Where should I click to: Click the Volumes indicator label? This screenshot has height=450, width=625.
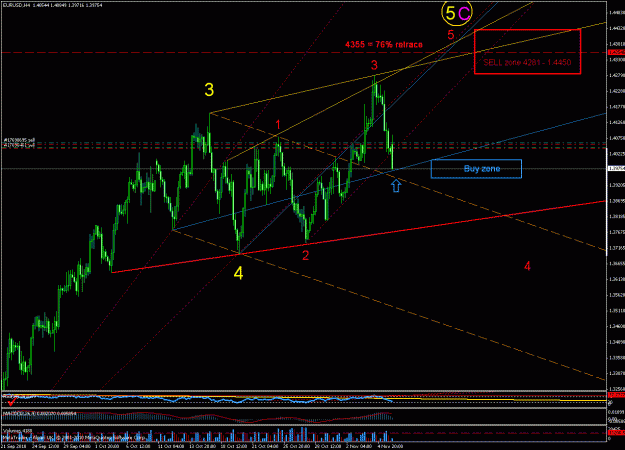pos(17,430)
